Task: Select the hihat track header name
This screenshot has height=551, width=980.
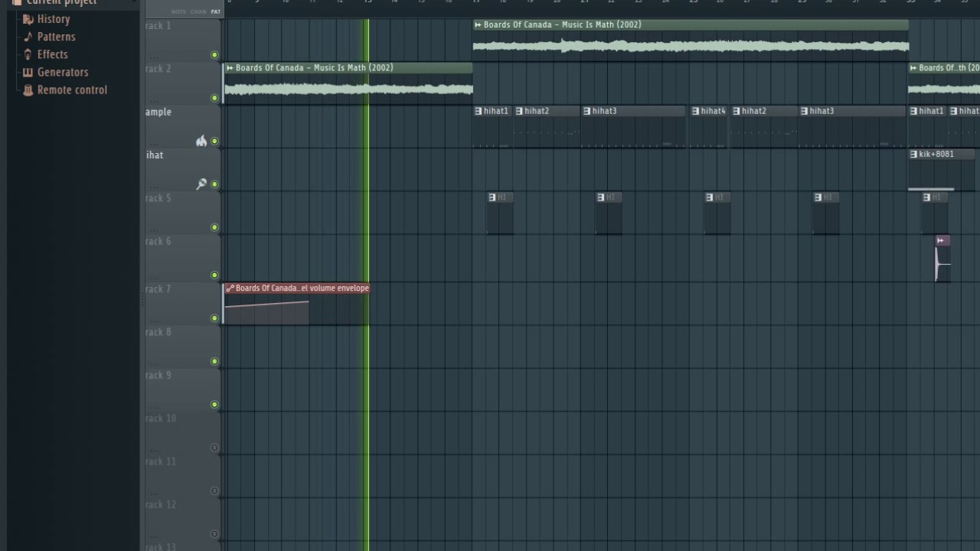Action: click(x=155, y=155)
